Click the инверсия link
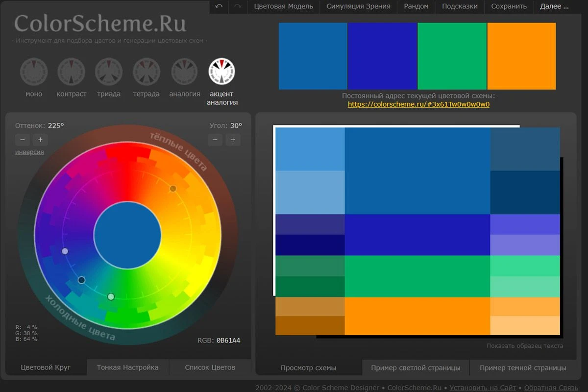This screenshot has height=392, width=588. point(29,152)
